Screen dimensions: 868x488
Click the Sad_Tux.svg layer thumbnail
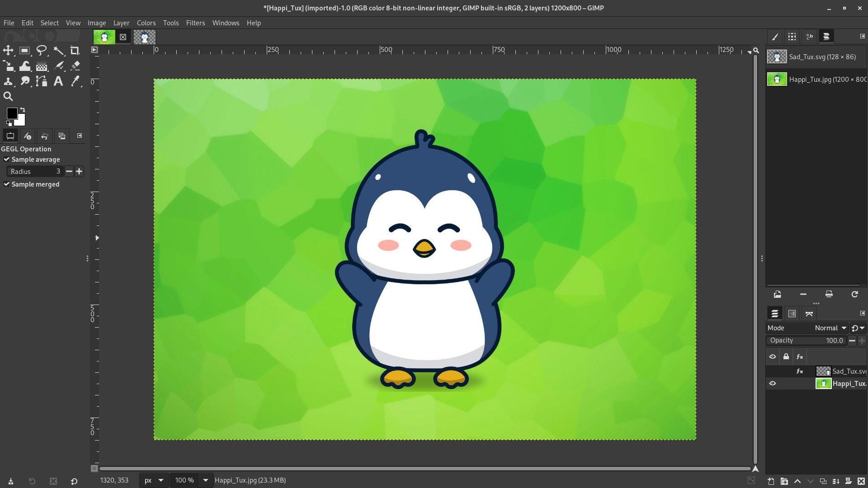[823, 371]
